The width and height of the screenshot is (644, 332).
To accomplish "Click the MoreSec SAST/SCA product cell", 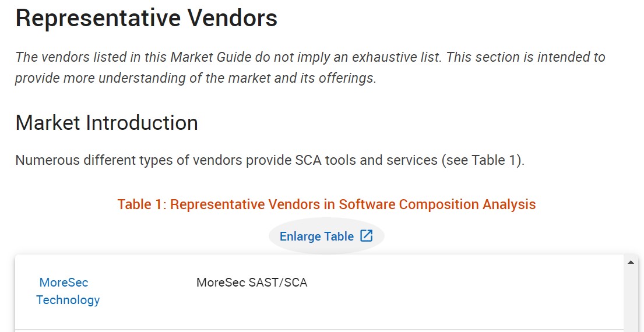I will (x=252, y=283).
